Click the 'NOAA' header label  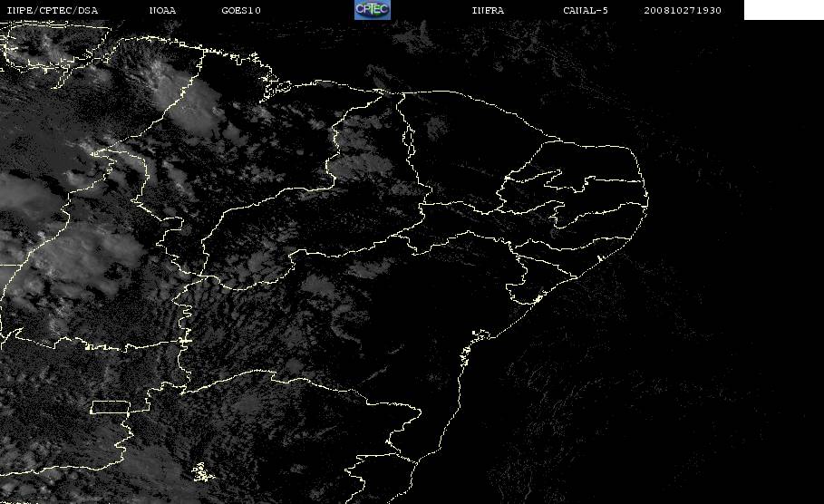tap(163, 10)
